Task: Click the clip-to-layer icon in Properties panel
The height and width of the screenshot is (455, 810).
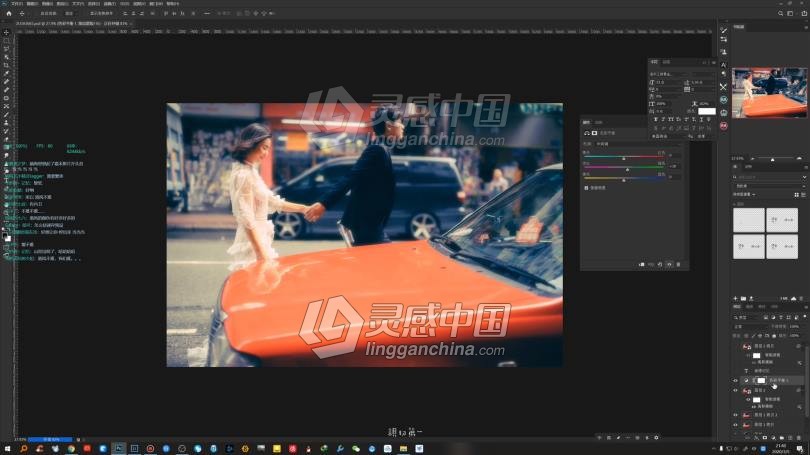Action: [642, 264]
